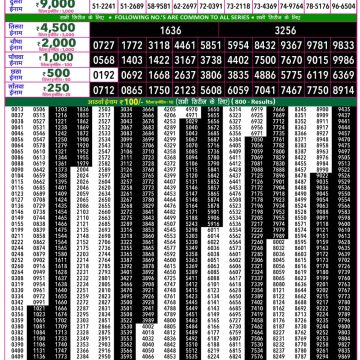Click 'FOLLOWING NO.'S ARE COMMON TO ALL SERIES' banner text
The image size is (360, 360).
(x=181, y=17)
